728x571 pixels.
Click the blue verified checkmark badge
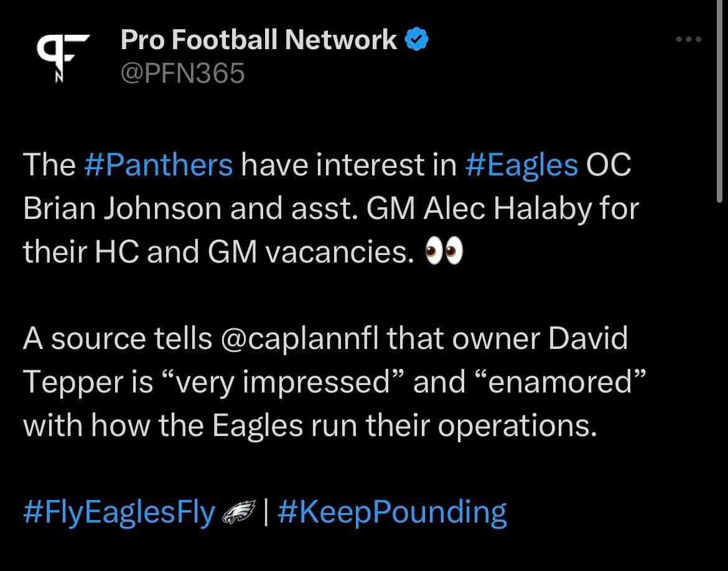click(416, 40)
